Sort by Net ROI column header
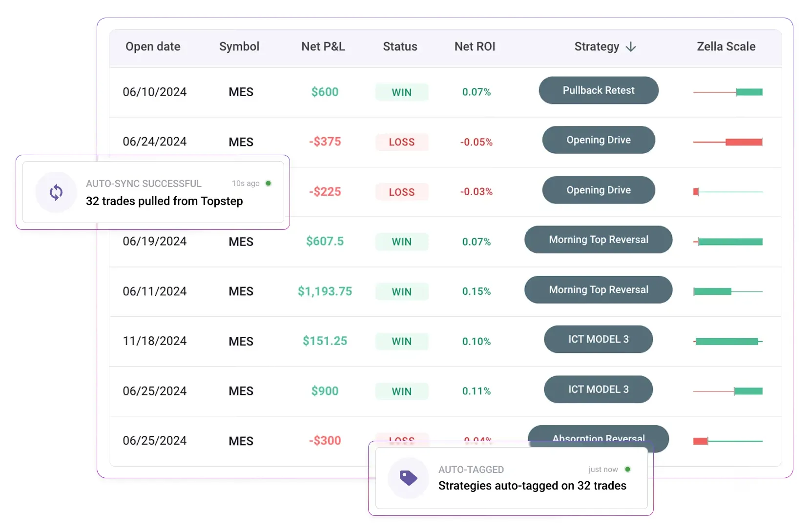 [475, 46]
